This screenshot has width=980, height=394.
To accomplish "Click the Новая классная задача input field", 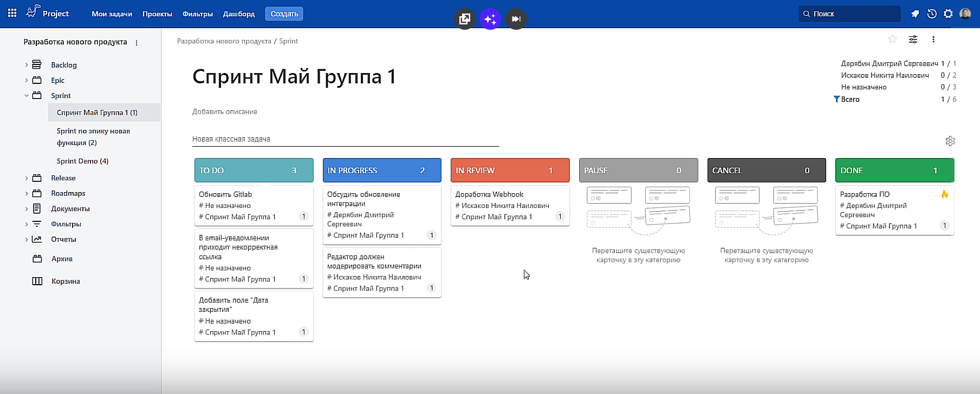I will (345, 139).
